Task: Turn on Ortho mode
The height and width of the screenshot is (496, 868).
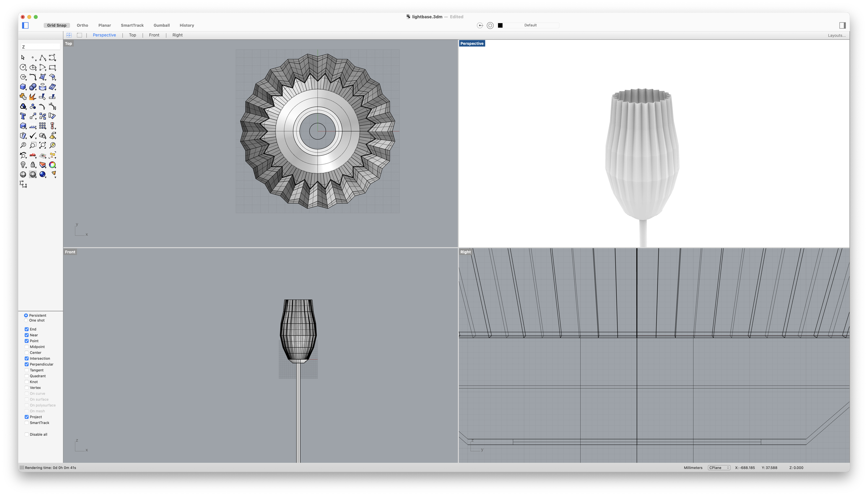Action: (x=82, y=25)
